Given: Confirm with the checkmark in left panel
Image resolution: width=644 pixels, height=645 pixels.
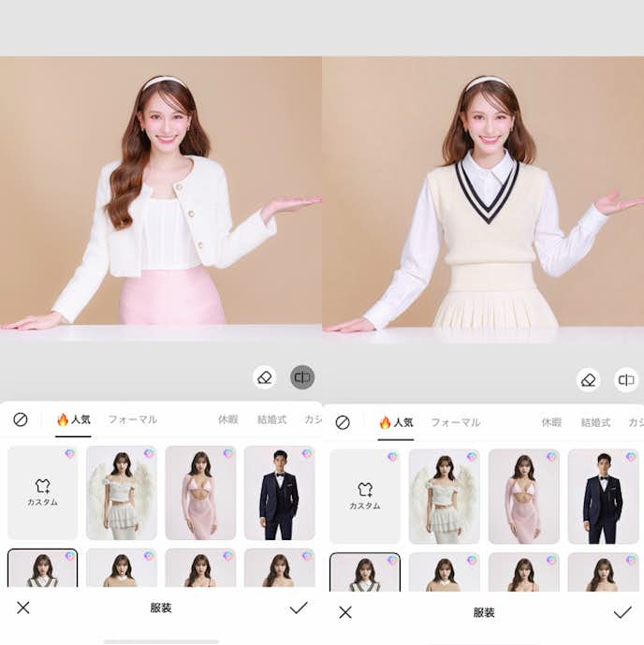Looking at the screenshot, I should 298,608.
